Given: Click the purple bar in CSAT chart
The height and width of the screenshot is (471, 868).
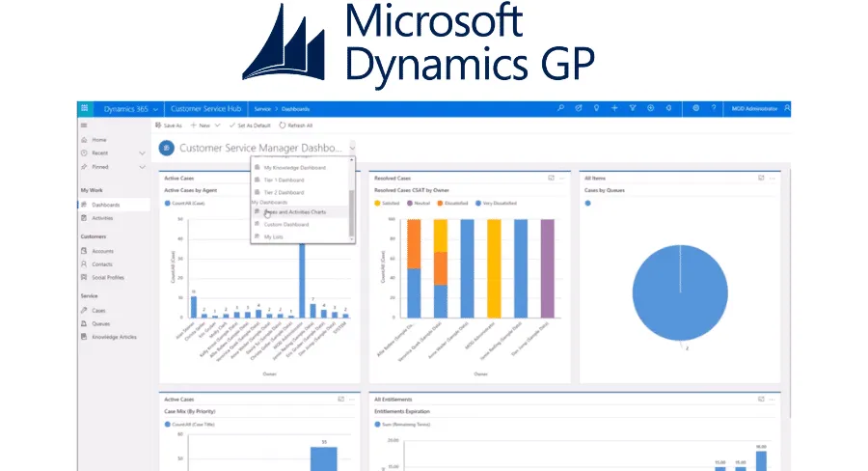Looking at the screenshot, I should coord(547,268).
